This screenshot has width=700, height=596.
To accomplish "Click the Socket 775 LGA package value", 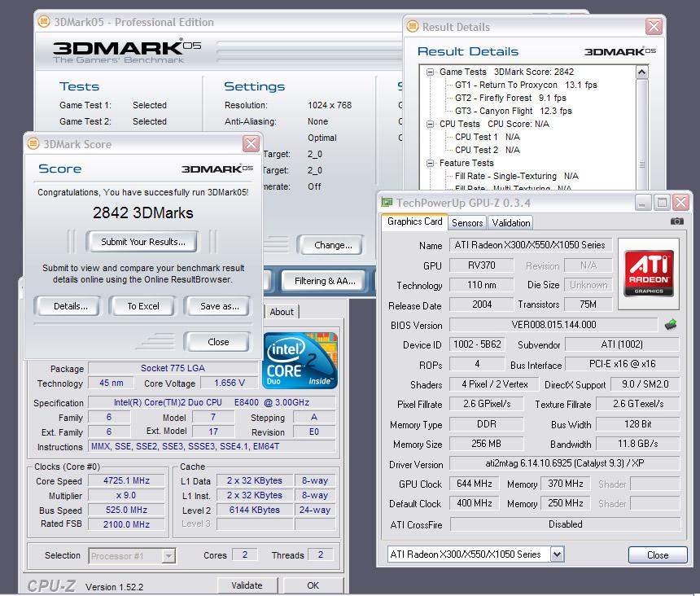I will 173,368.
